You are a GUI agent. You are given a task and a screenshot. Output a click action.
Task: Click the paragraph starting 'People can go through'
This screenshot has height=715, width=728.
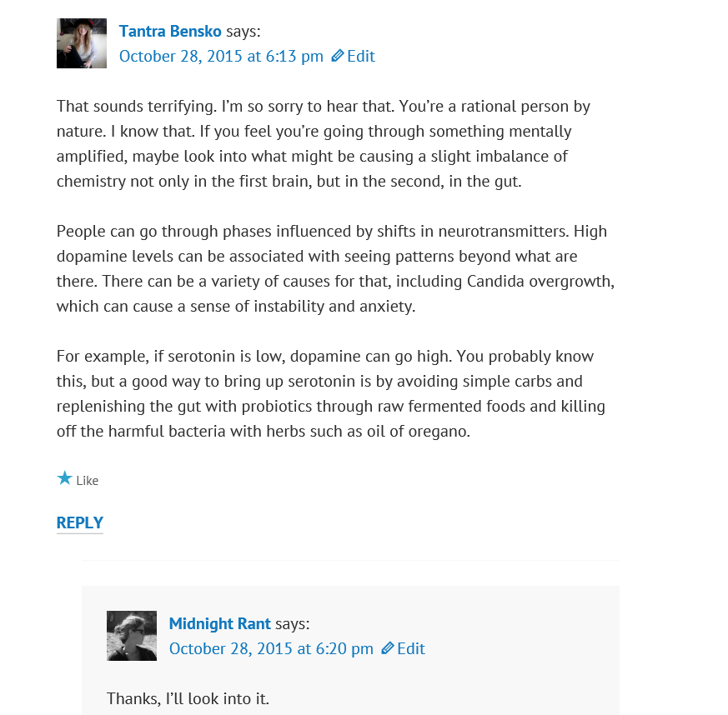coord(334,268)
